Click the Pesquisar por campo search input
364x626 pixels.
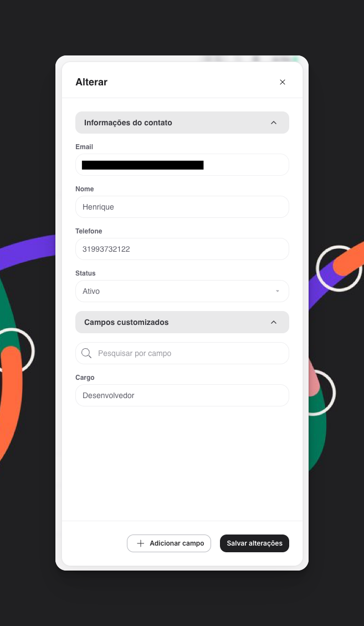182,353
